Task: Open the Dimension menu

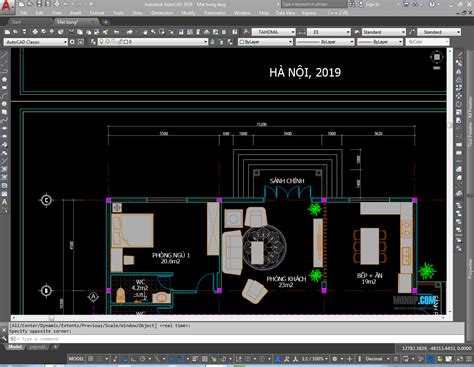Action: [x=162, y=13]
